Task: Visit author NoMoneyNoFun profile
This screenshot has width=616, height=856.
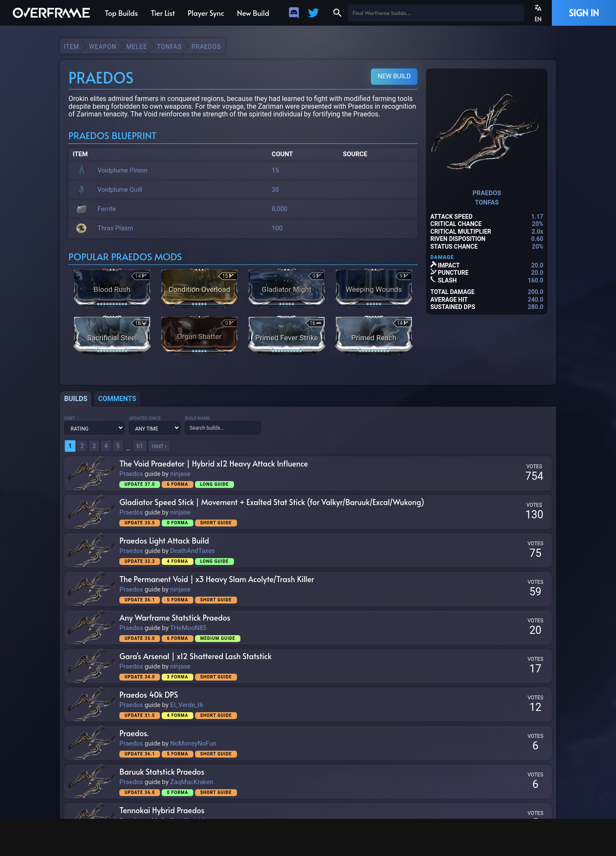Action: (x=193, y=743)
